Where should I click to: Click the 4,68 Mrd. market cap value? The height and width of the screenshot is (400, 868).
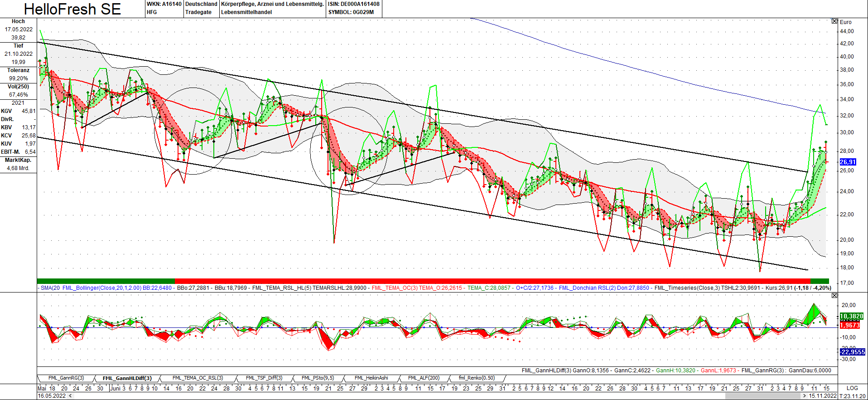pos(18,168)
